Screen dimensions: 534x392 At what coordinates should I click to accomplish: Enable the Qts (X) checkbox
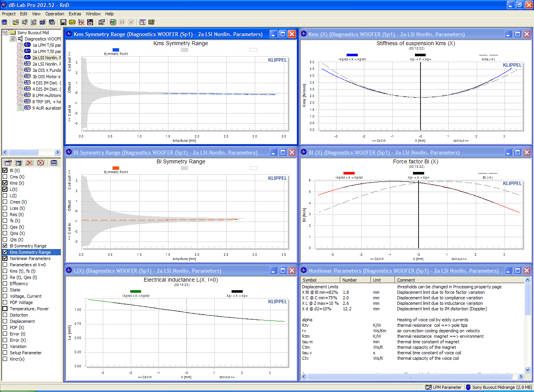click(x=5, y=240)
